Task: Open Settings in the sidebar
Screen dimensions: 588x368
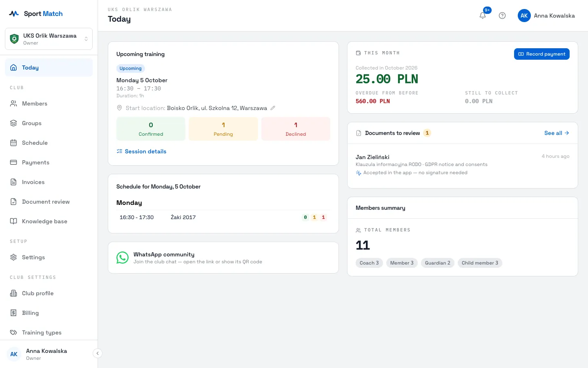Action: point(49,257)
